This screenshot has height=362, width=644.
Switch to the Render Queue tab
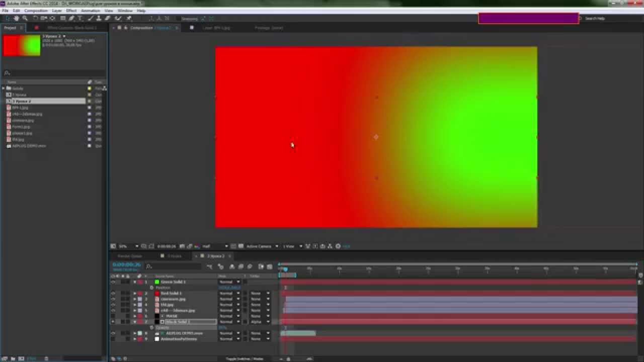pyautogui.click(x=130, y=256)
